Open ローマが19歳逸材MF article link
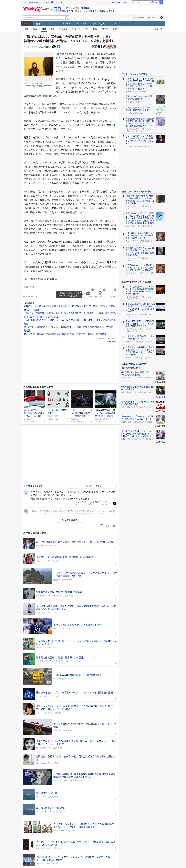This screenshot has height=868, width=186. (75, 542)
